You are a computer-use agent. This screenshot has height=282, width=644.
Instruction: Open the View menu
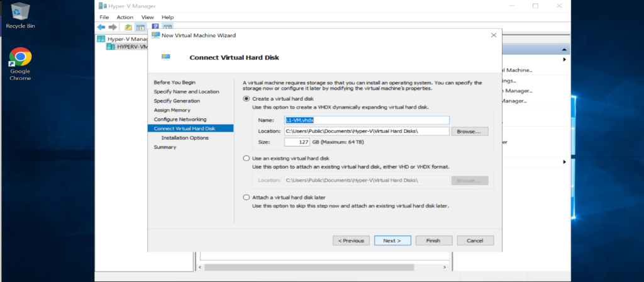pyautogui.click(x=147, y=17)
